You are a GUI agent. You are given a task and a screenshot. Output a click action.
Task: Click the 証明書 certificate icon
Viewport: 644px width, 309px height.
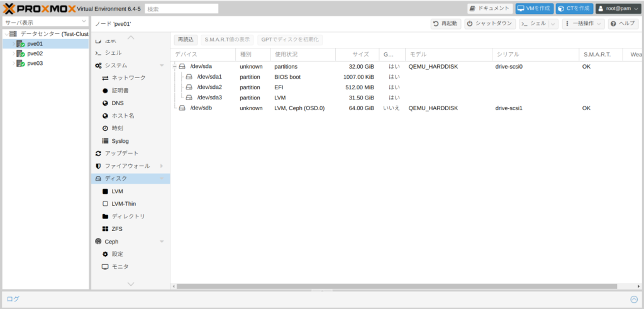[x=105, y=91]
